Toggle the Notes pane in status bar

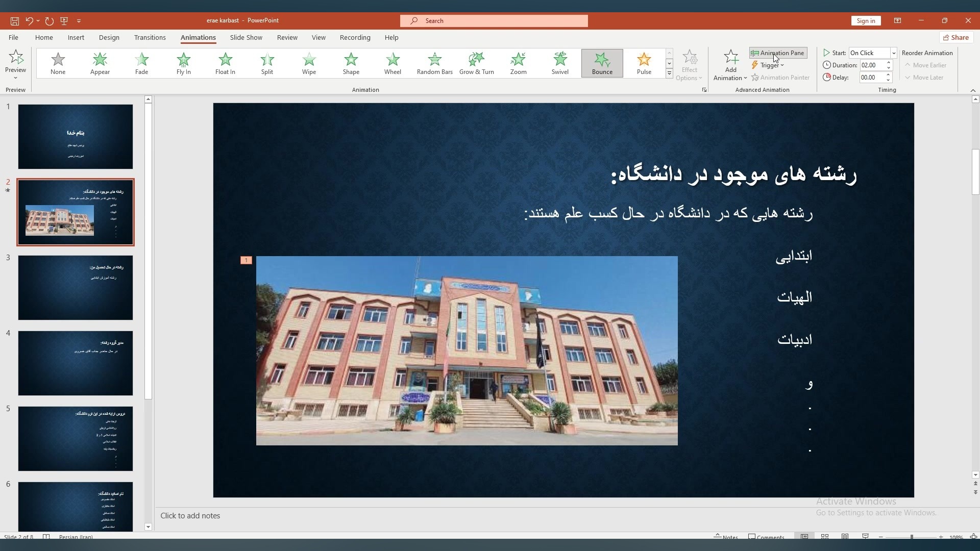point(726,537)
